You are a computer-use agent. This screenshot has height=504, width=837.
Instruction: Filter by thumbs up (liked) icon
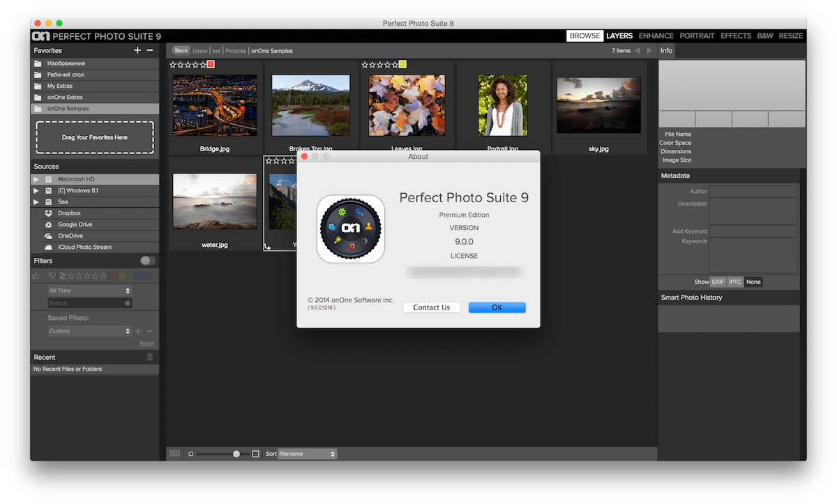click(x=36, y=276)
